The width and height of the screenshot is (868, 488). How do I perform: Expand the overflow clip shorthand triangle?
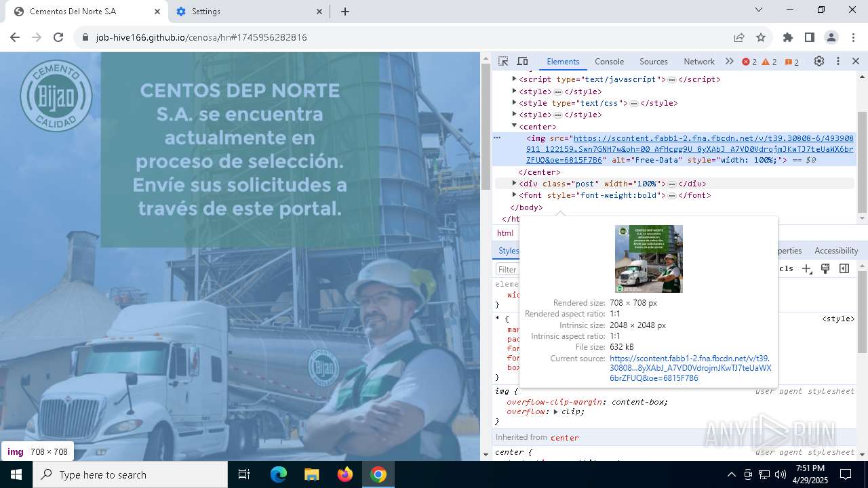click(x=556, y=411)
